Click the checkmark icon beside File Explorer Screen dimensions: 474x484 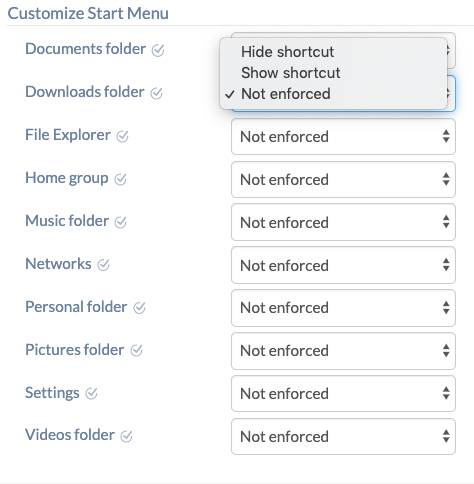(122, 136)
